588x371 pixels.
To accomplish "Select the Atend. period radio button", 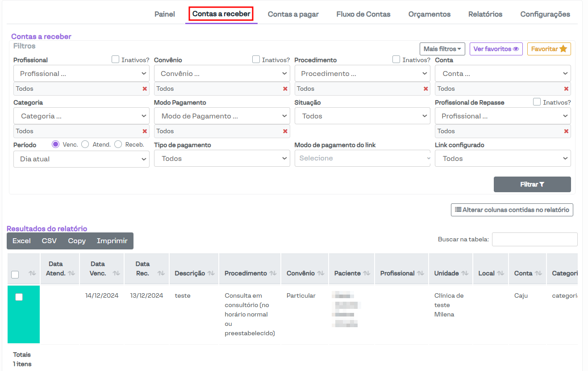I will (85, 144).
